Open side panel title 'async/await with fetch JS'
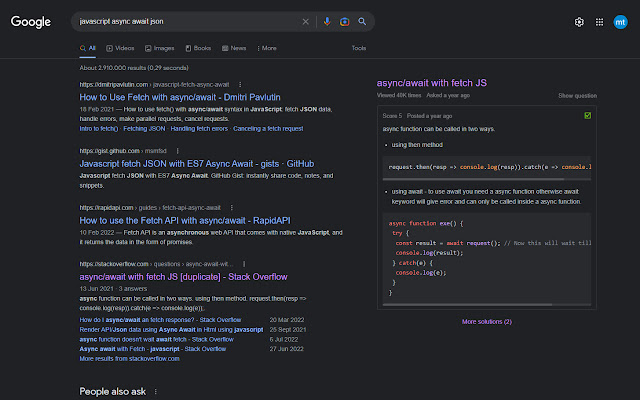Viewport: 640px width, 400px height. pos(432,83)
